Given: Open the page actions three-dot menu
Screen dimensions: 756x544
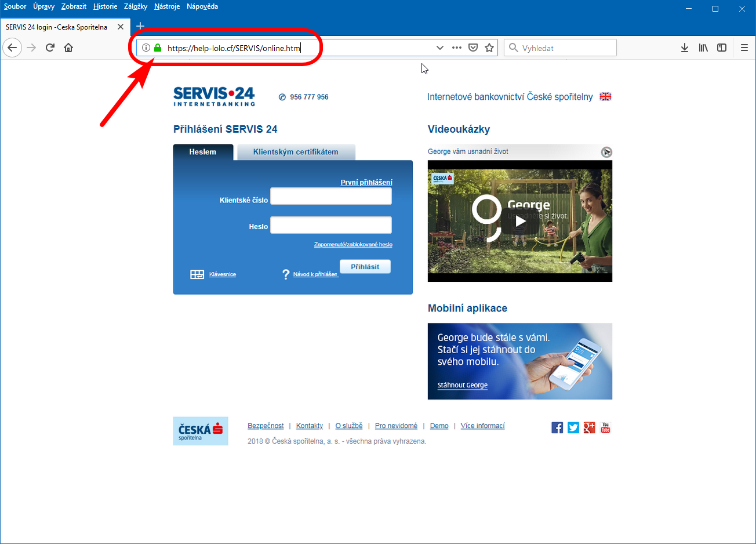Looking at the screenshot, I should coord(457,48).
